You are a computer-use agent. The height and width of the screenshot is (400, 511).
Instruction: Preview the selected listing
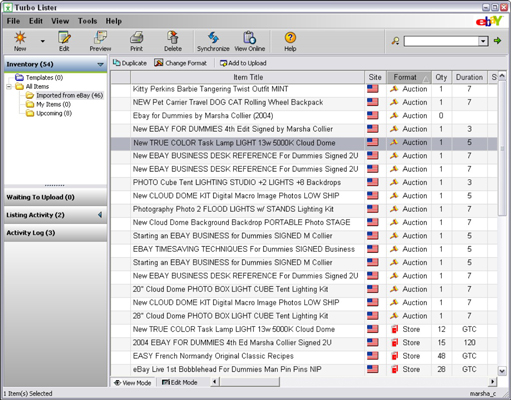pyautogui.click(x=100, y=41)
